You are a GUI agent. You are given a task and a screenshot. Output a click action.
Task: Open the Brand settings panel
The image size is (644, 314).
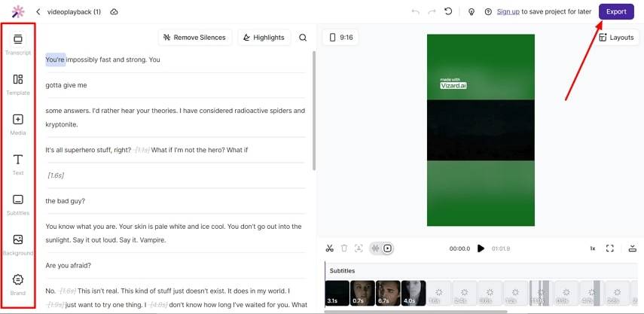[18, 285]
